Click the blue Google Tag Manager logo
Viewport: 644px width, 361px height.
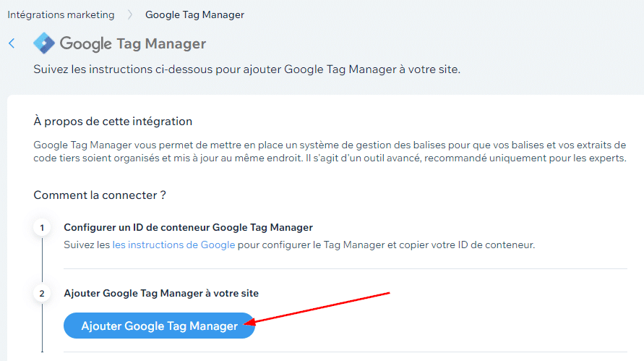pyautogui.click(x=44, y=43)
